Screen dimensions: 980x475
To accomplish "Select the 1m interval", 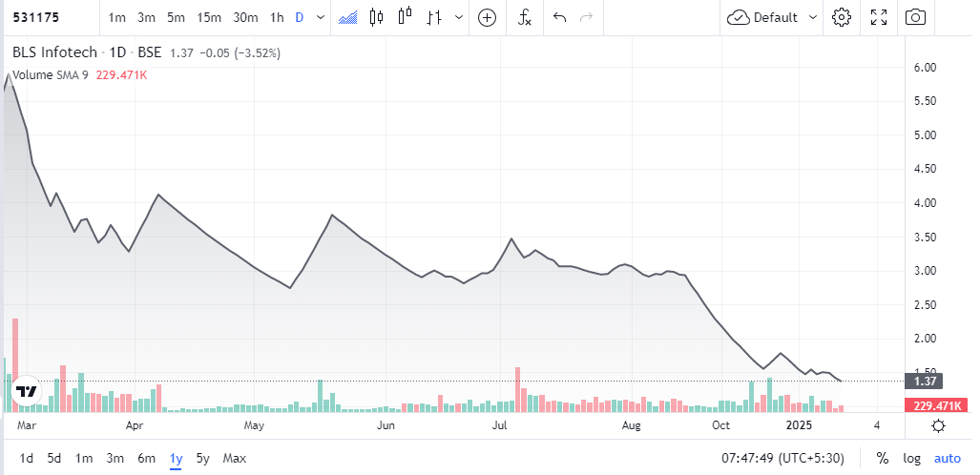I will pos(116,17).
